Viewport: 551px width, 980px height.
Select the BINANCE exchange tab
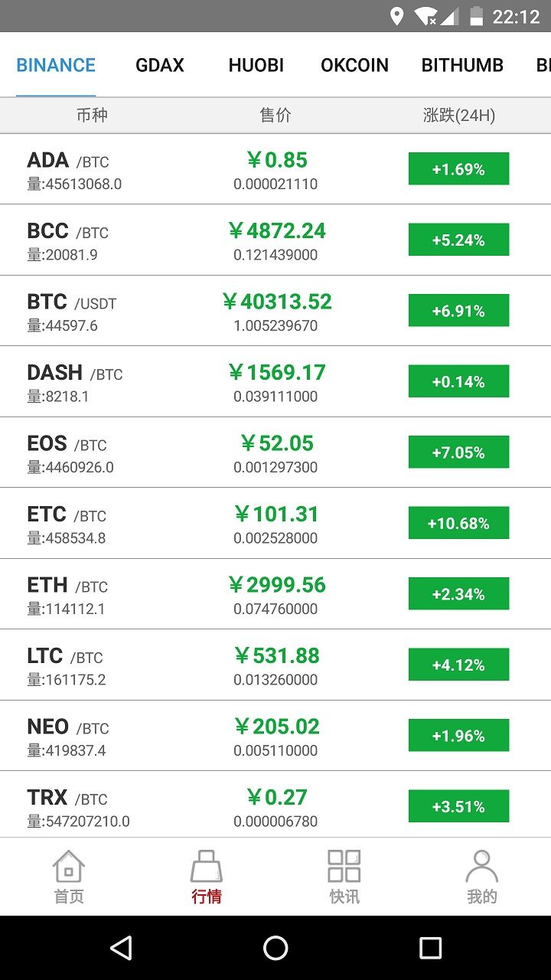coord(56,65)
